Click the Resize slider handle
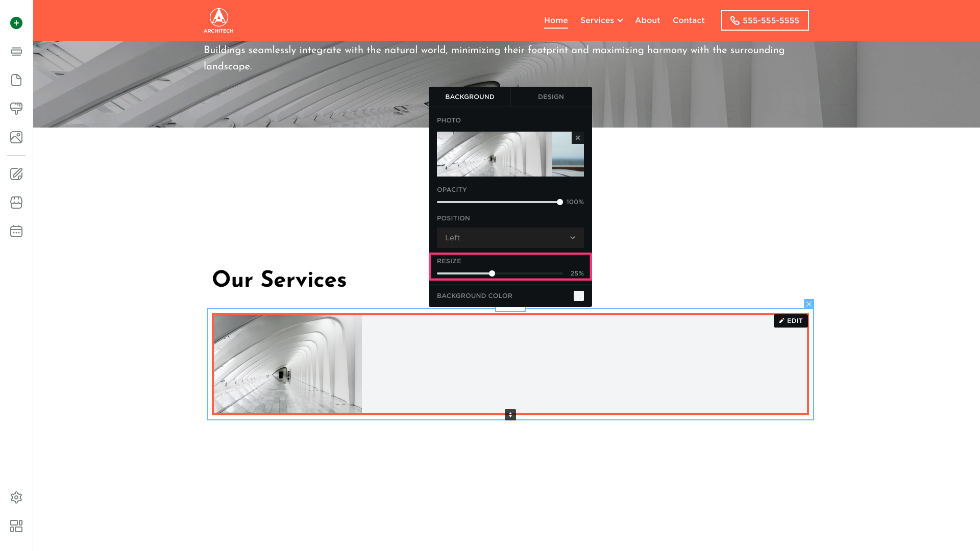The width and height of the screenshot is (980, 551). 492,273
